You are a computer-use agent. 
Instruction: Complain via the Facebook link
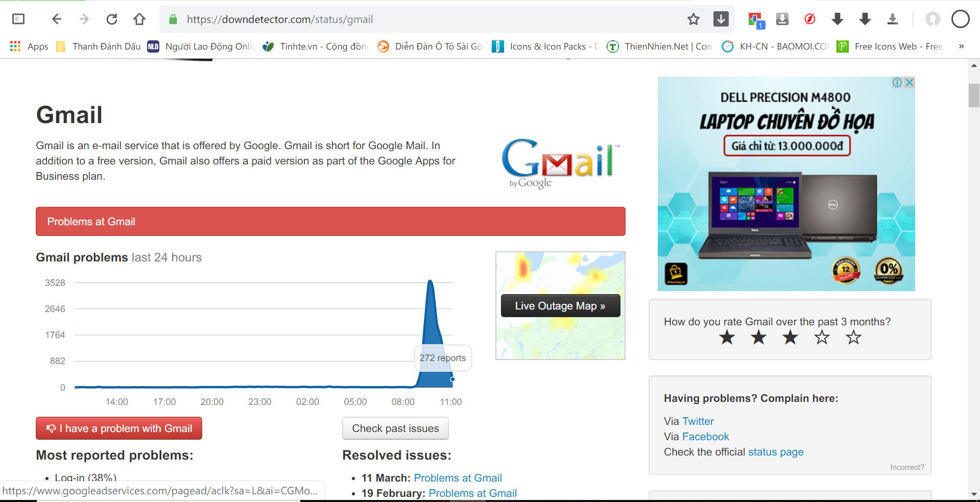tap(706, 437)
